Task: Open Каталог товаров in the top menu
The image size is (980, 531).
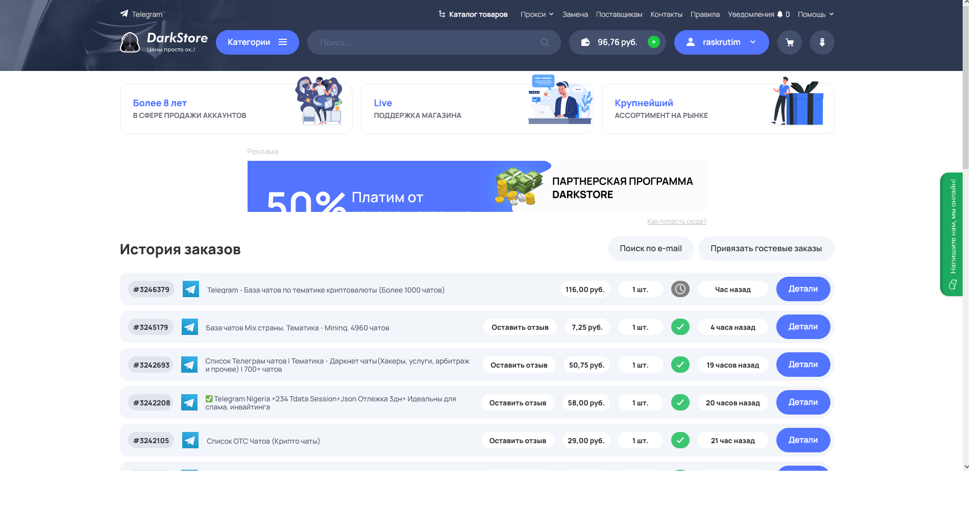Action: (x=473, y=14)
